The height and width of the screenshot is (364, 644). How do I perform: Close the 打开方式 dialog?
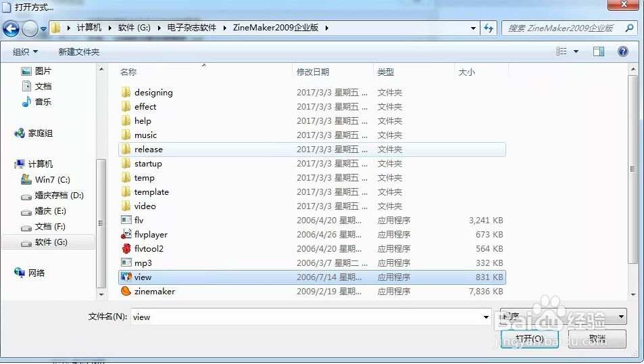[624, 5]
